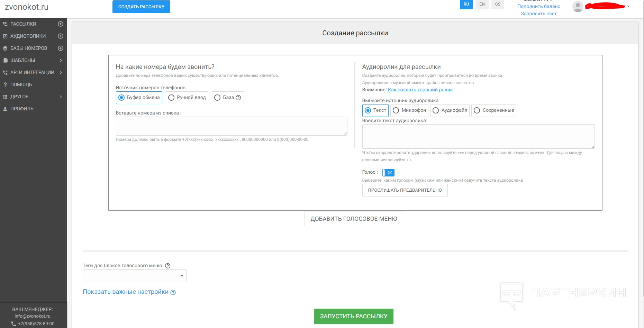The width and height of the screenshot is (644, 328).
Task: Click help icon near Теги для блоков
Action: [168, 266]
